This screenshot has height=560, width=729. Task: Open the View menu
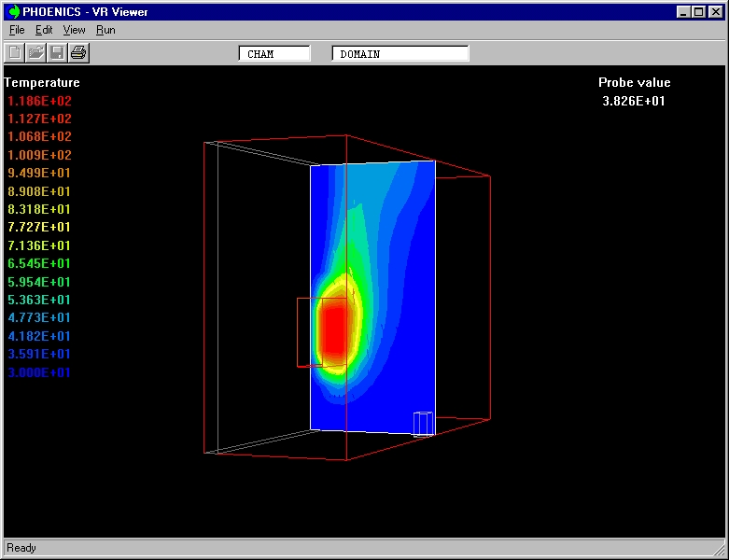(74, 30)
